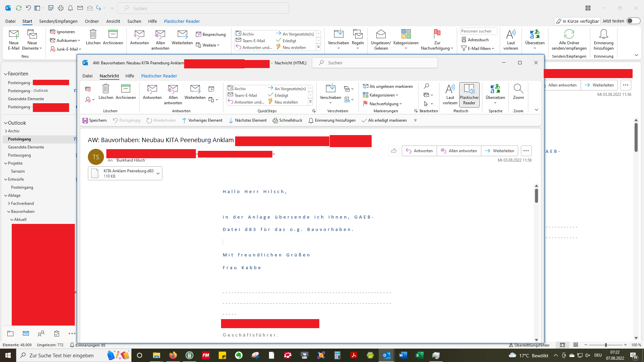Screen dimensions: 644x362
Task: Open the Senden/Empfangen ribbon tab
Action: tap(58, 21)
